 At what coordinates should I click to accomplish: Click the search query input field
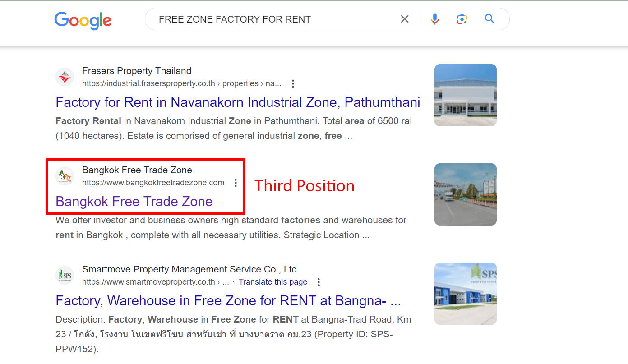tap(271, 19)
